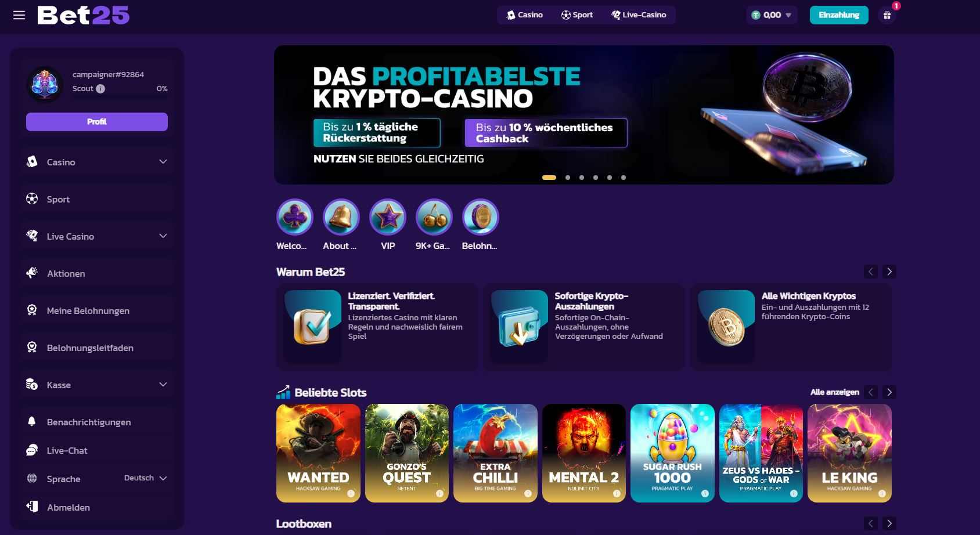Viewport: 980px width, 535px height.
Task: Open the About bell story icon
Action: click(x=341, y=218)
